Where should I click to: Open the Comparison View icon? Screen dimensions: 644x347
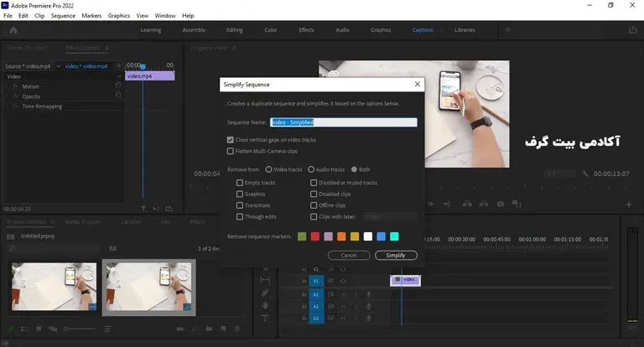coord(517,204)
